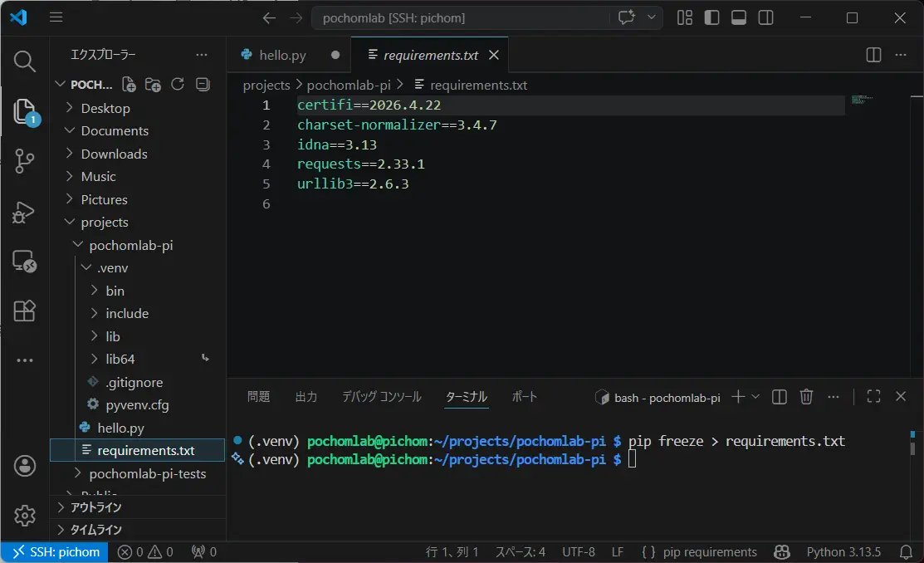Open Extensions view
The height and width of the screenshot is (563, 924).
(24, 311)
